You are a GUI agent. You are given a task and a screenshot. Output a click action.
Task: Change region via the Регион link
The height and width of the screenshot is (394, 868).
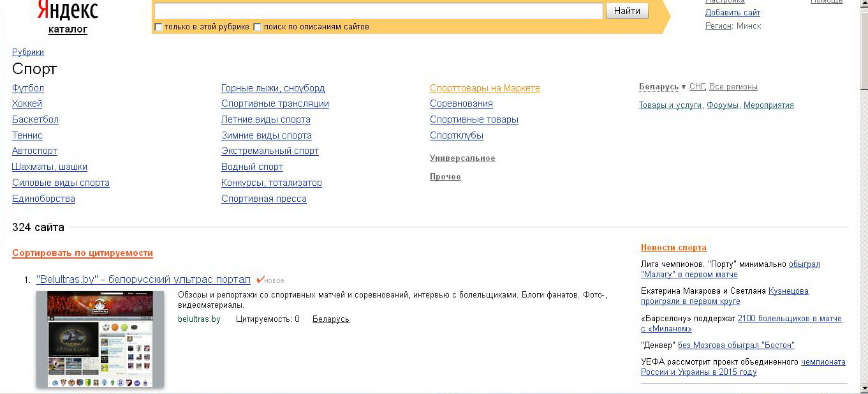pyautogui.click(x=718, y=26)
